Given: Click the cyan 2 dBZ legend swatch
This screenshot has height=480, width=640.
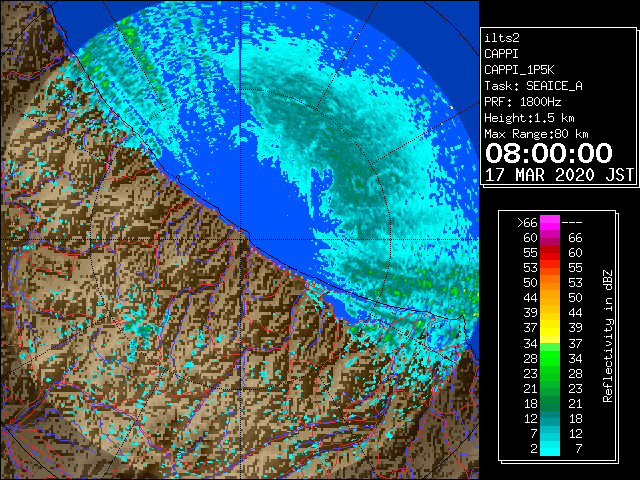Looking at the screenshot, I should (x=550, y=448).
